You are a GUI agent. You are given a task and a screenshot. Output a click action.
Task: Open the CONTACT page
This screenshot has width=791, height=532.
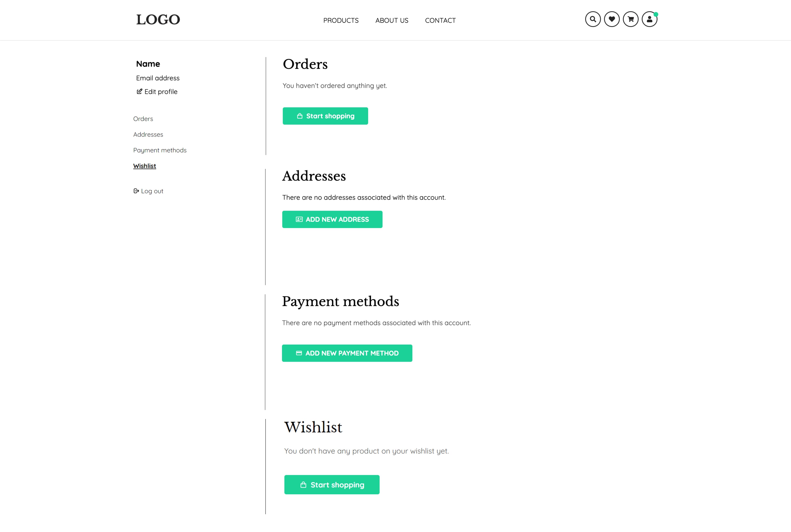click(440, 20)
